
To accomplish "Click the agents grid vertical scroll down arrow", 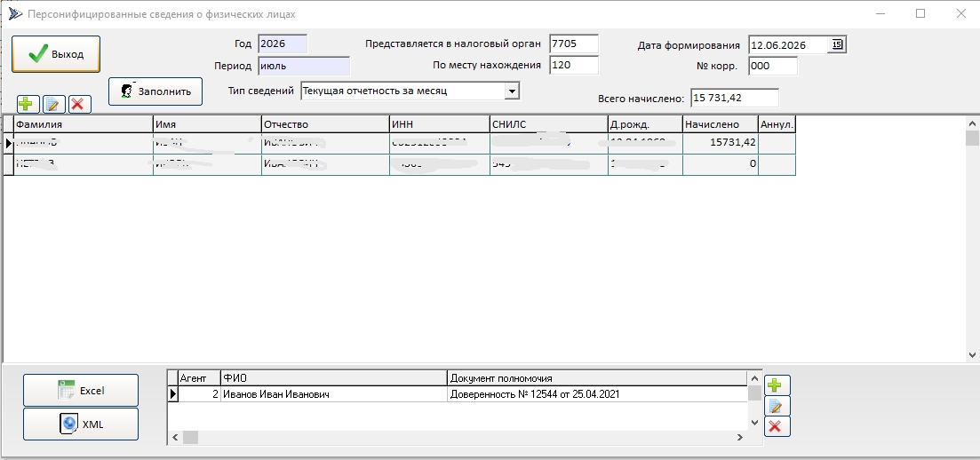I will [x=755, y=424].
